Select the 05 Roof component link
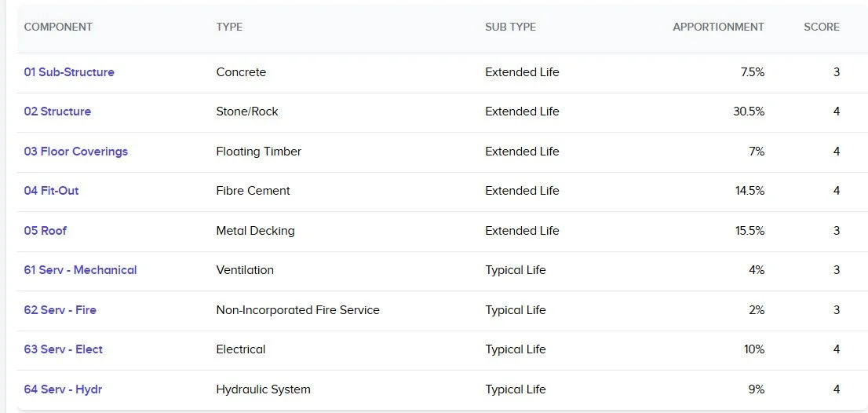Screen dimensions: 868x413 pos(45,231)
